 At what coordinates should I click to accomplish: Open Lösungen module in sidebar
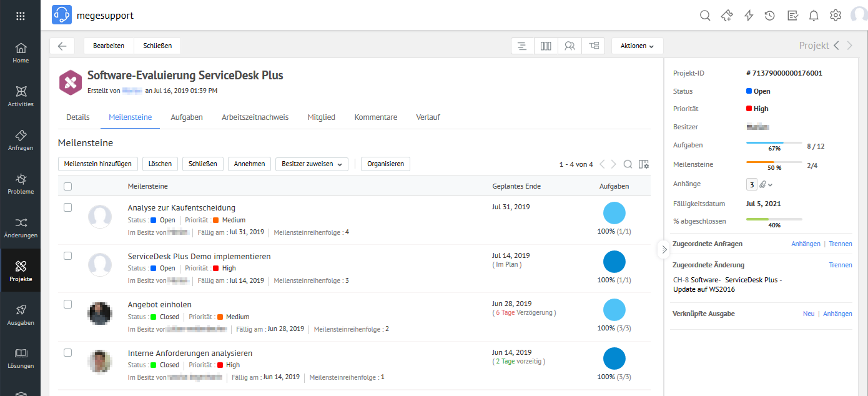click(x=21, y=358)
